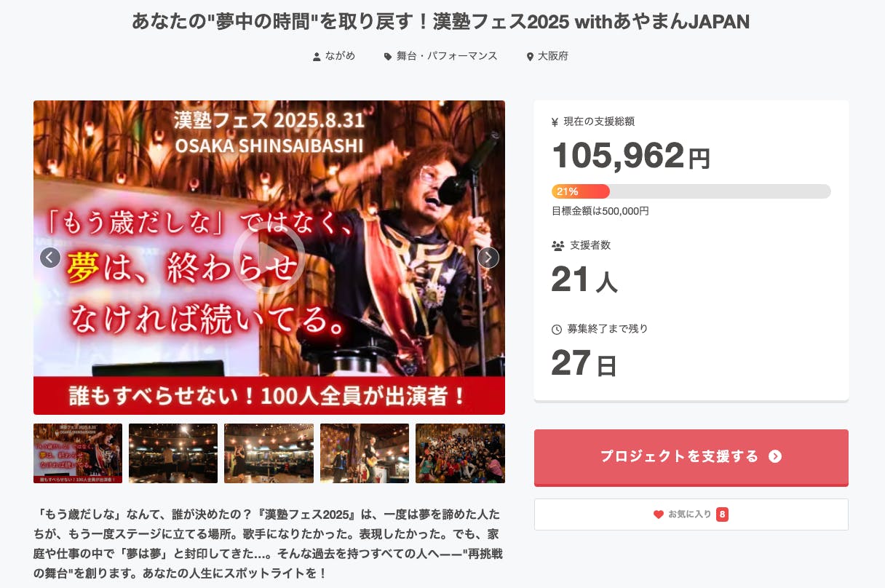Open the user profile icon beside ながめ

pyautogui.click(x=317, y=57)
